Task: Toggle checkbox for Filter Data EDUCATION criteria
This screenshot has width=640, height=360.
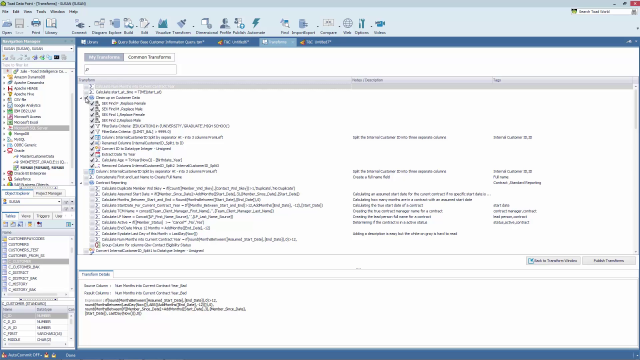Action: (92, 126)
